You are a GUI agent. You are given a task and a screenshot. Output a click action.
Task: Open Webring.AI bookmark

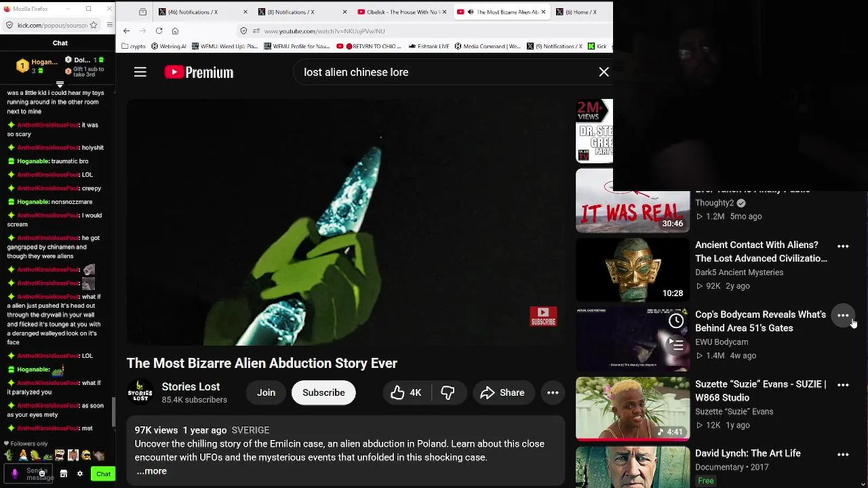coord(169,47)
